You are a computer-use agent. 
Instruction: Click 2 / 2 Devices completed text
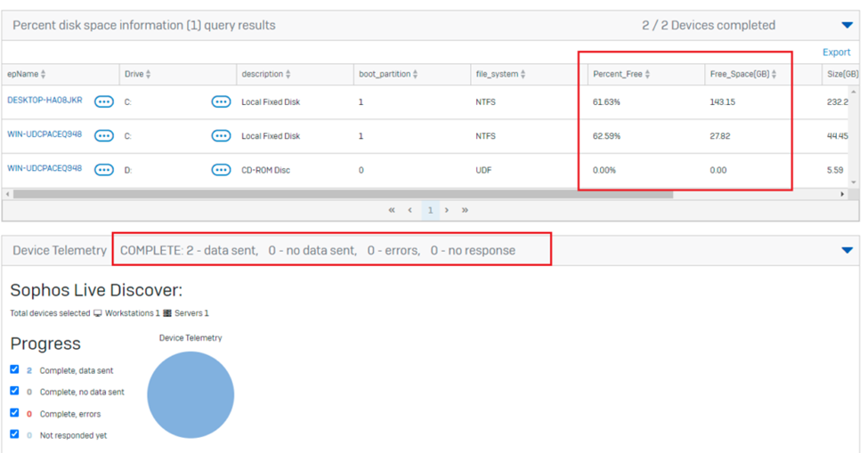click(x=709, y=25)
